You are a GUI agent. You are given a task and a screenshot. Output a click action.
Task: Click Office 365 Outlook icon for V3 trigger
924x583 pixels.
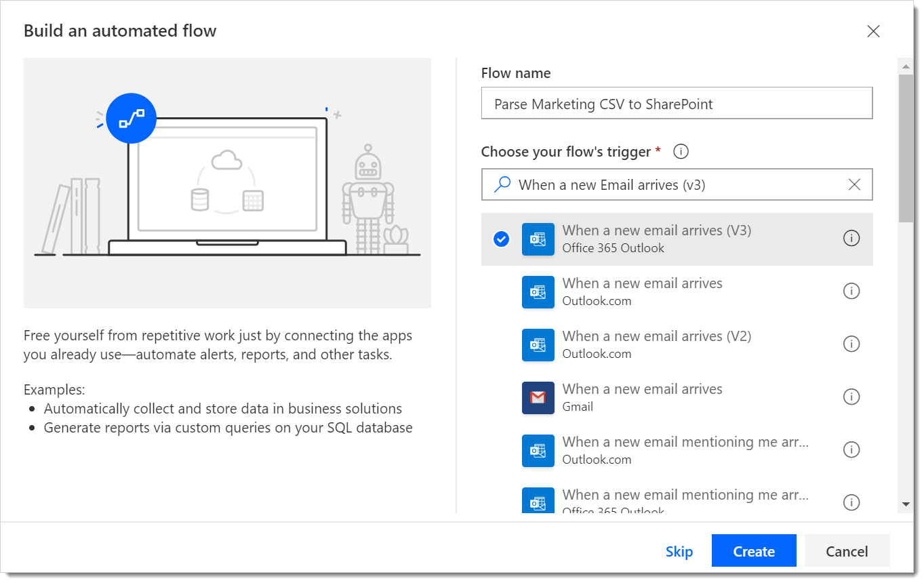tap(538, 239)
